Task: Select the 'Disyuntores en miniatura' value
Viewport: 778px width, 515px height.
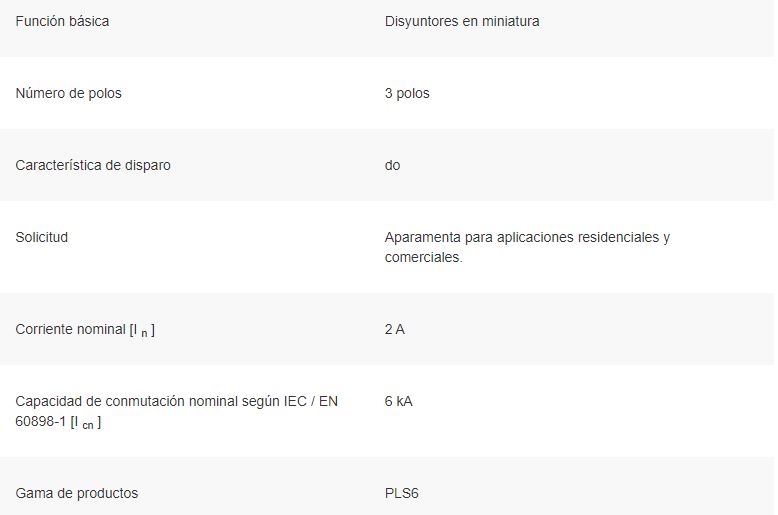Action: 462,21
